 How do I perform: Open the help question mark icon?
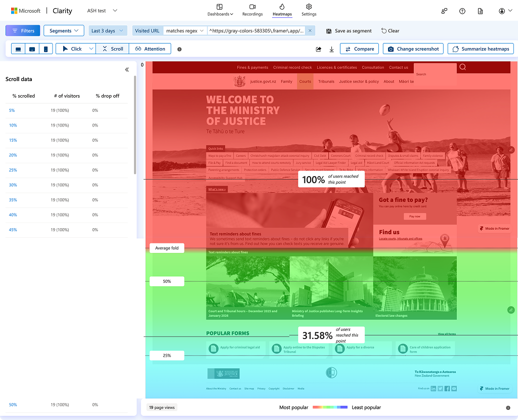462,11
